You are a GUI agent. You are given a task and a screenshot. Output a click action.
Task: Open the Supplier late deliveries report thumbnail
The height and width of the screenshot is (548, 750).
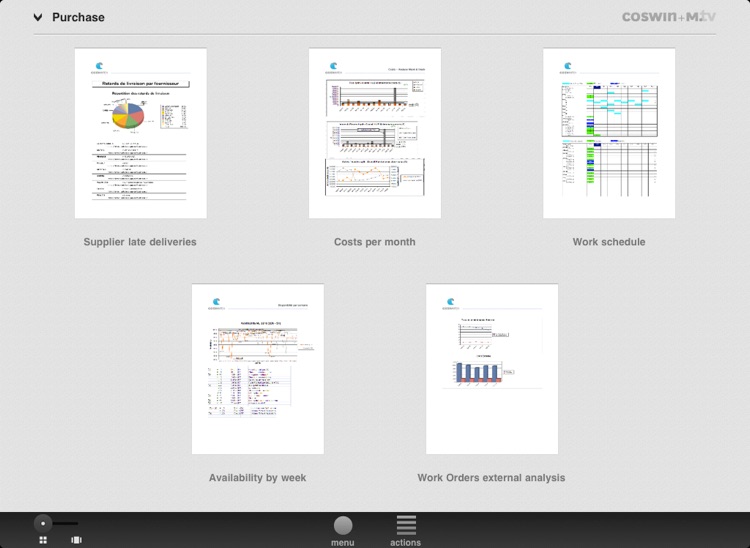pyautogui.click(x=141, y=133)
